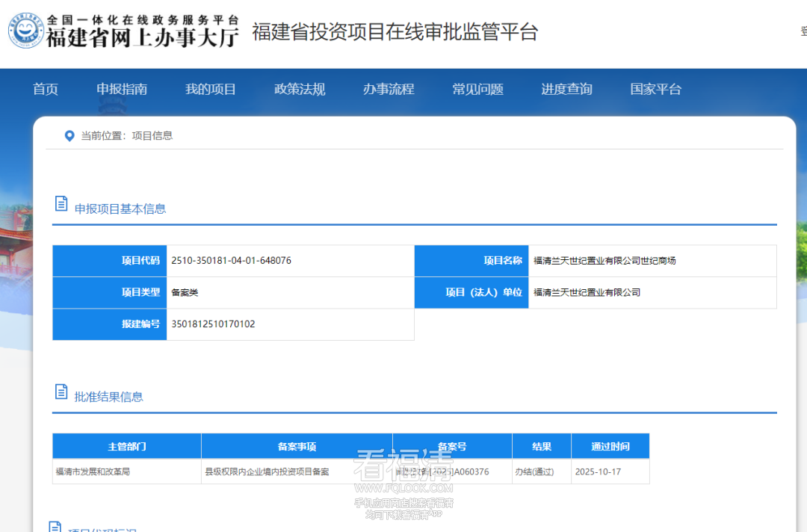The image size is (807, 532).
Task: Click the 全国一体化在线政务服务平台 logo graphic
Action: (142, 21)
